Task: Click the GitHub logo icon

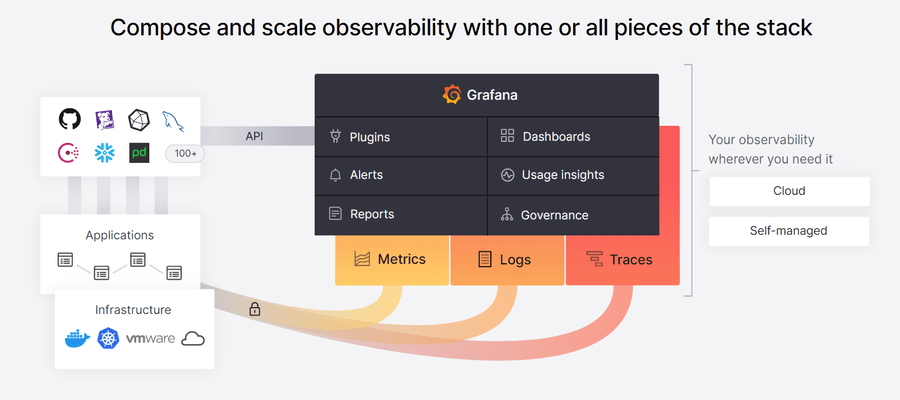Action: [x=70, y=119]
